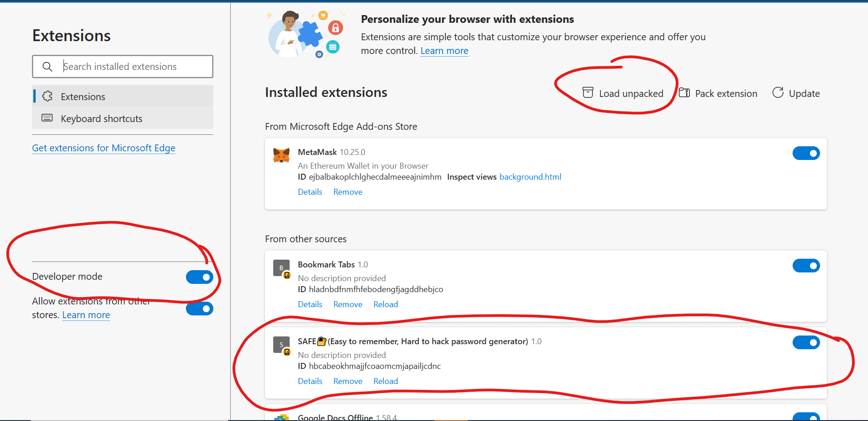The image size is (868, 421).
Task: Click the Pack extension icon
Action: (684, 93)
